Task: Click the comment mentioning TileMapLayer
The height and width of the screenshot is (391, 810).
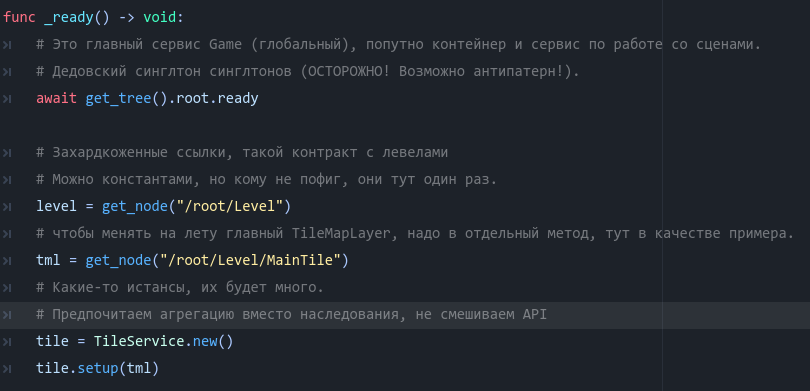Action: [x=415, y=233]
